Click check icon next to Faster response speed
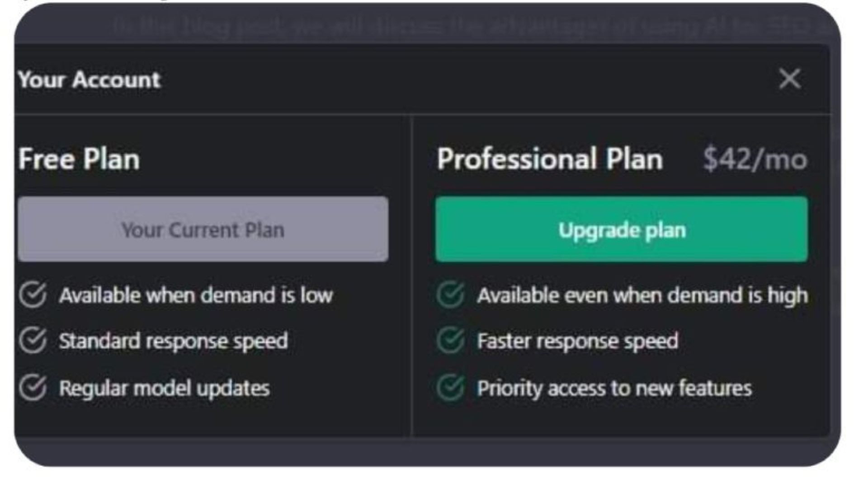The height and width of the screenshot is (488, 868). coord(451,340)
